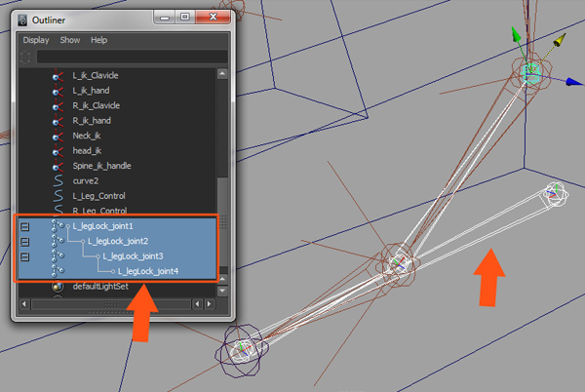Click the lower pane scroll down arrow
The image size is (585, 392).
coord(222,291)
